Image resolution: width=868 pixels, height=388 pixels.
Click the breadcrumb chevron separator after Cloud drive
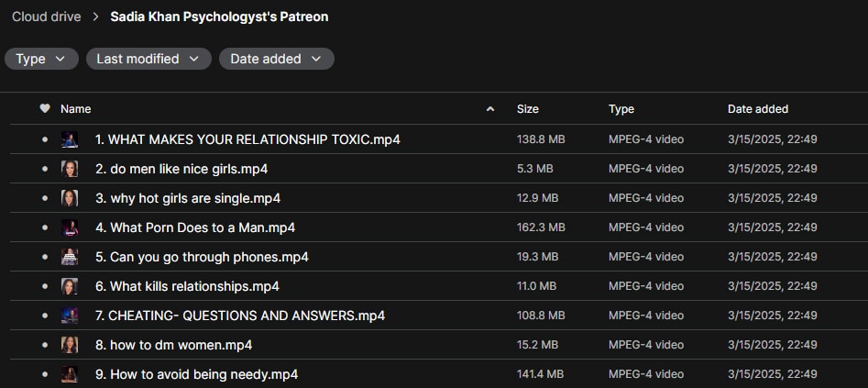95,17
